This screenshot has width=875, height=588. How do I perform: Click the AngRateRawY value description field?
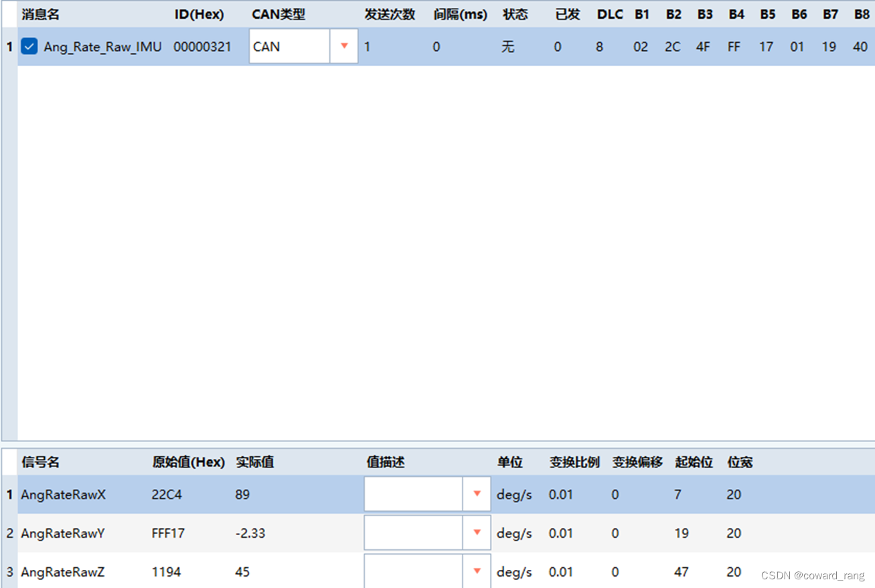[413, 532]
